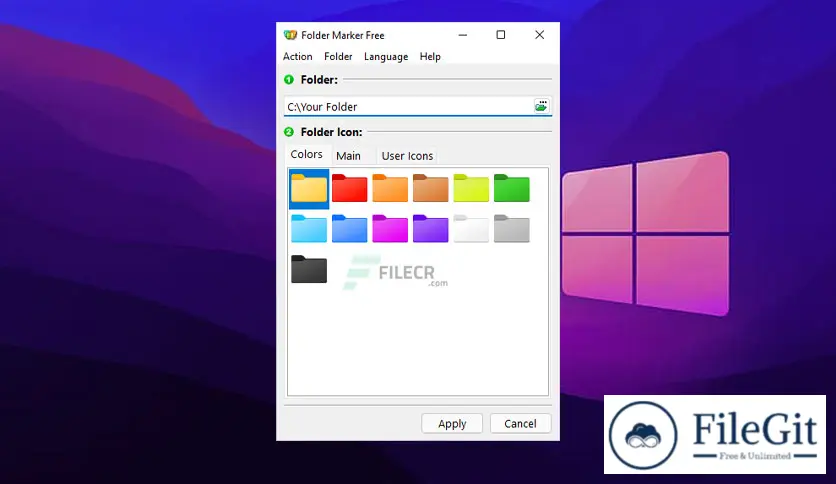Pick the gray folder icon

511,229
